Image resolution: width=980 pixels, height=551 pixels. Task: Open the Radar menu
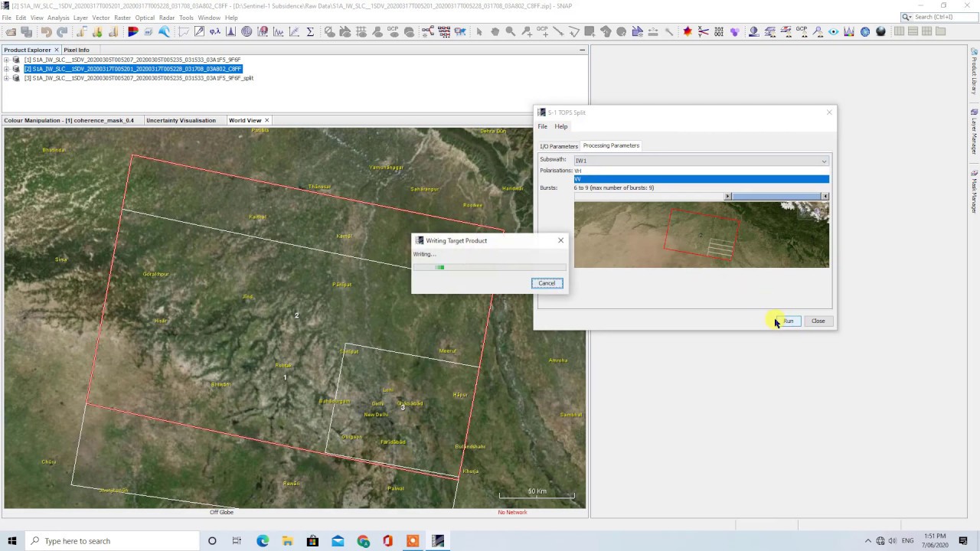167,18
